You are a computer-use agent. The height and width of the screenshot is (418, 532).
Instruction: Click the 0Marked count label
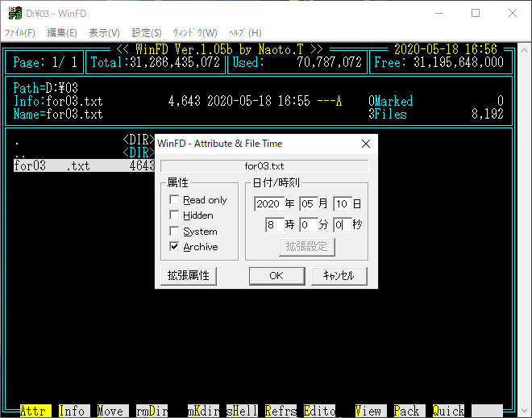(x=391, y=101)
